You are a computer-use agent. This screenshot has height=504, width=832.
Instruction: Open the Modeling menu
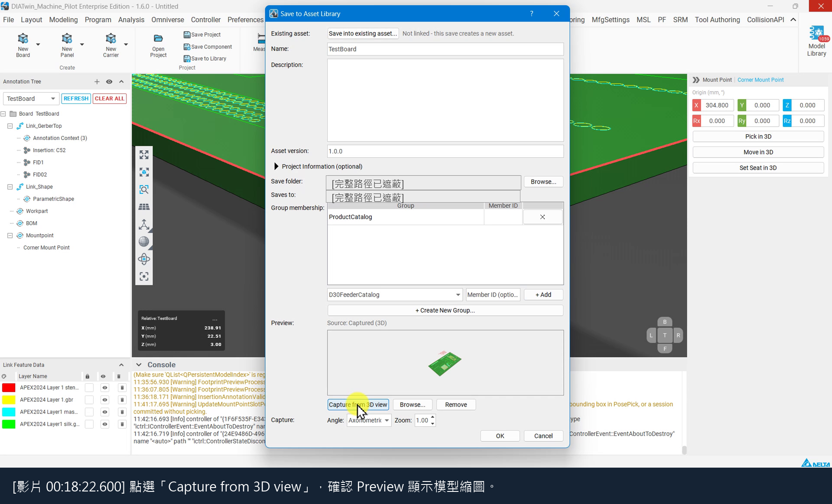63,19
